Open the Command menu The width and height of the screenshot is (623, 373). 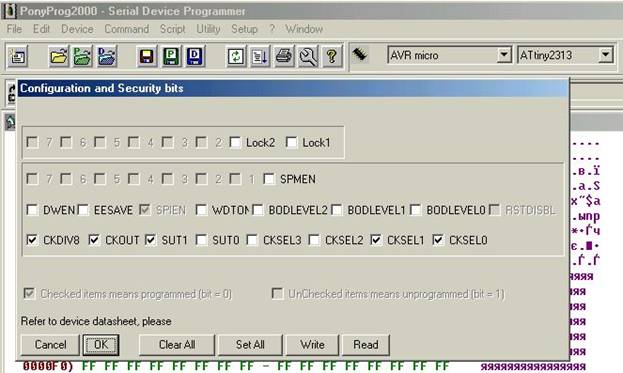point(127,29)
